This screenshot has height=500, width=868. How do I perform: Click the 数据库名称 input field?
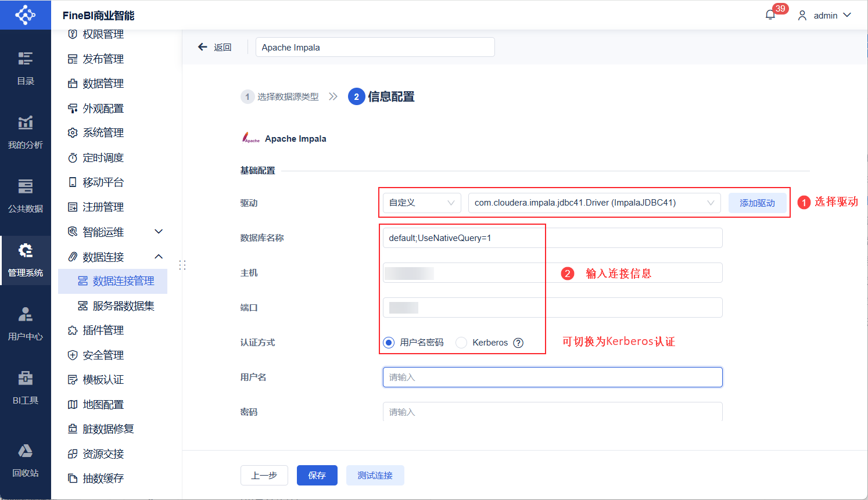click(x=553, y=238)
